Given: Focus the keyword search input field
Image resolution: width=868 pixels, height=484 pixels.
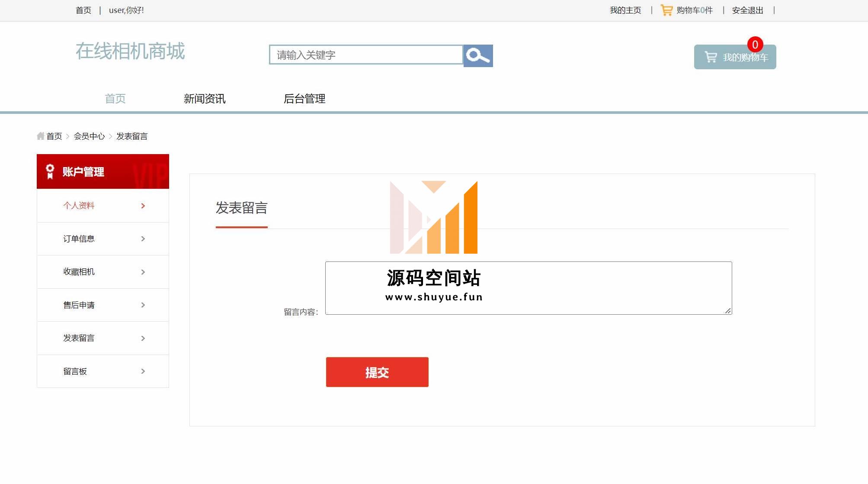Looking at the screenshot, I should [366, 55].
